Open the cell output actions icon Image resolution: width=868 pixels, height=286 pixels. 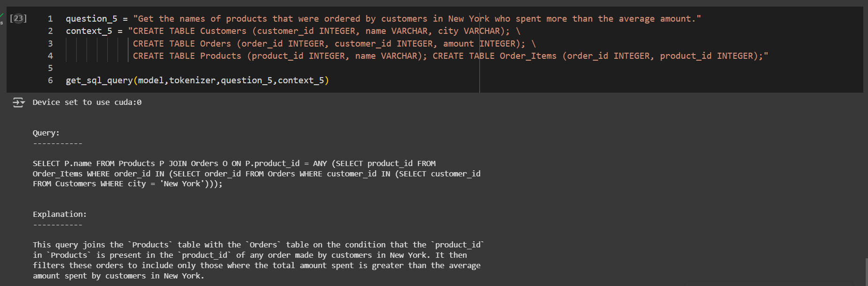18,102
